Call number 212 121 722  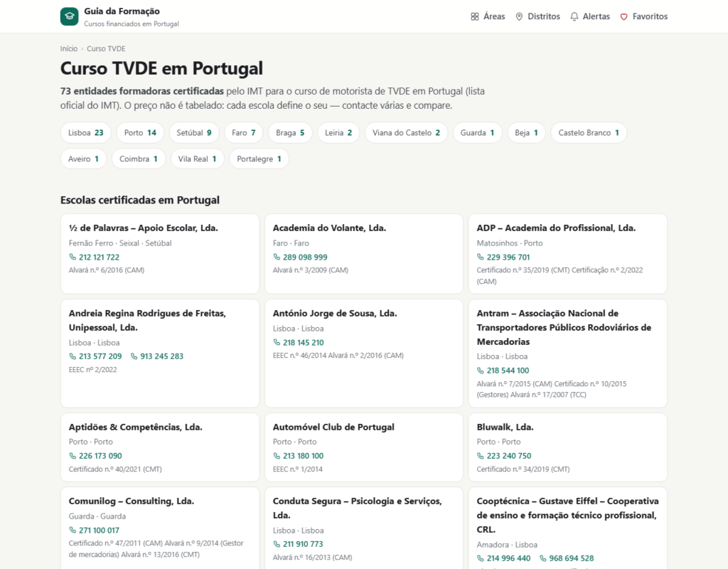[x=95, y=257]
